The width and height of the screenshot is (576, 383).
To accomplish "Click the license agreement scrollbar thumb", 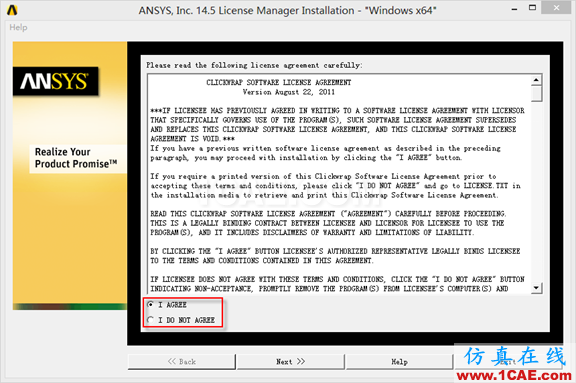I will pyautogui.click(x=536, y=93).
